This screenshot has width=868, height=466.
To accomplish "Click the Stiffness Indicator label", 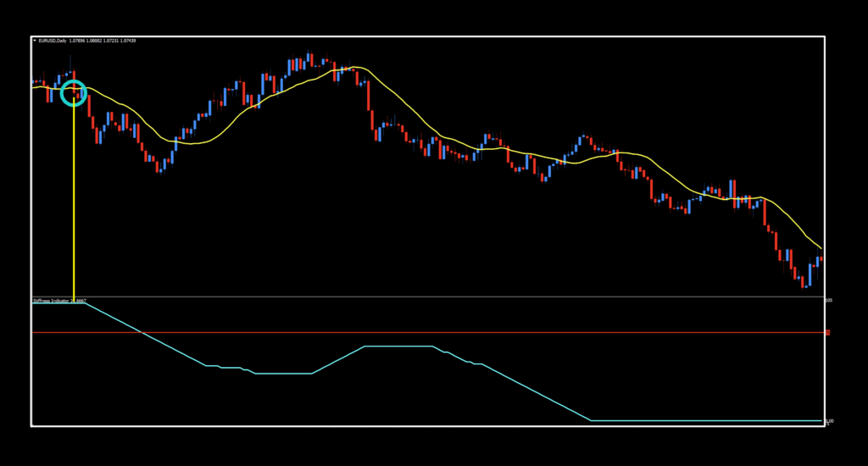I will pyautogui.click(x=53, y=300).
